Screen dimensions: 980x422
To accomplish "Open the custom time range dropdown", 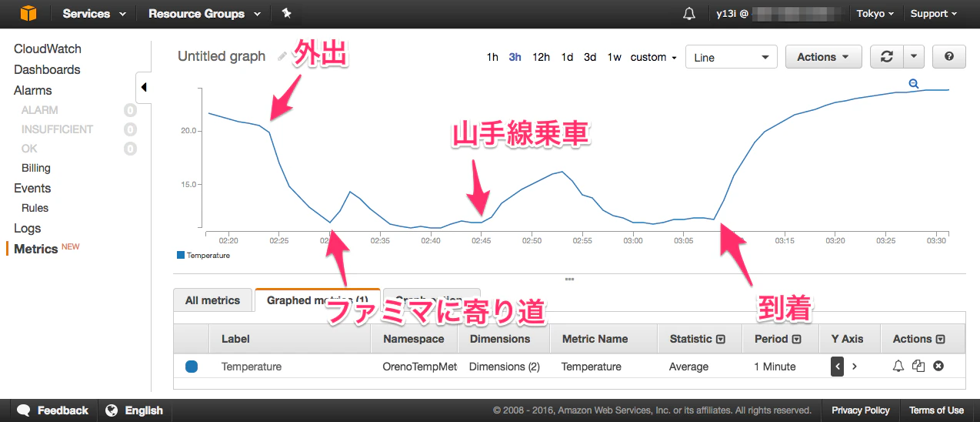I will click(653, 57).
